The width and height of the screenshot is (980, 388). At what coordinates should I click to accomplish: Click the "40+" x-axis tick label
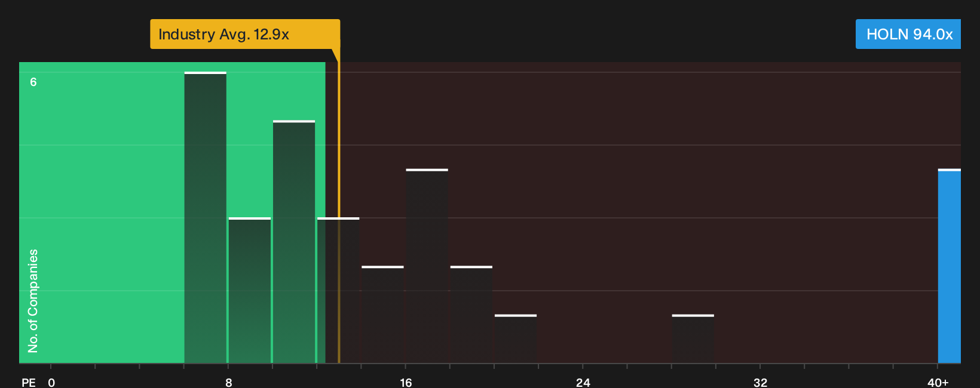point(938,383)
